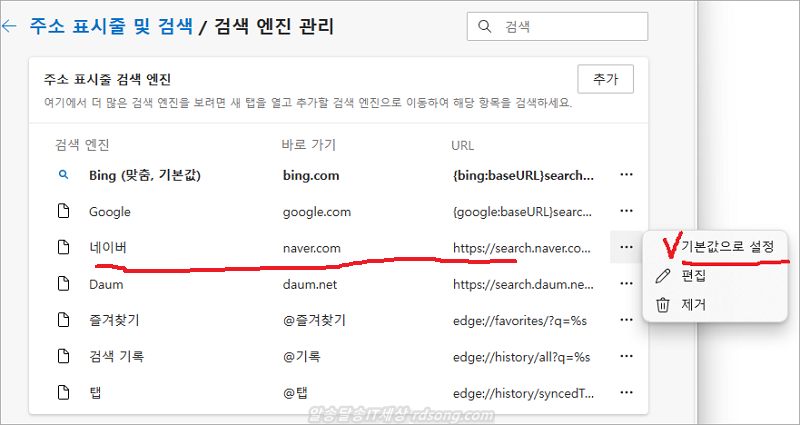Image resolution: width=800 pixels, height=425 pixels.
Task: Click the Daum row page icon
Action: coord(62,284)
